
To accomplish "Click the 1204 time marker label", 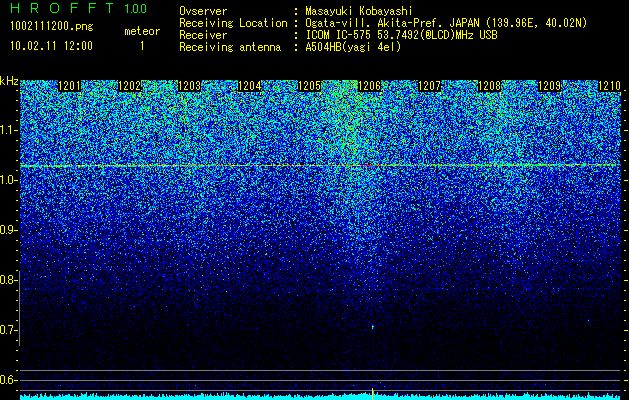I will pos(250,86).
